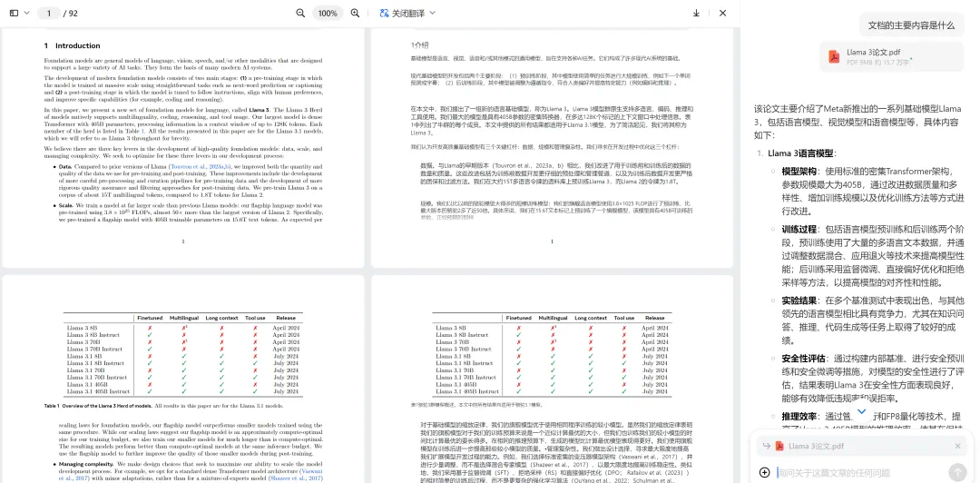The width and height of the screenshot is (980, 483).
Task: Zoom out with the minus magnifier
Action: coord(300,14)
